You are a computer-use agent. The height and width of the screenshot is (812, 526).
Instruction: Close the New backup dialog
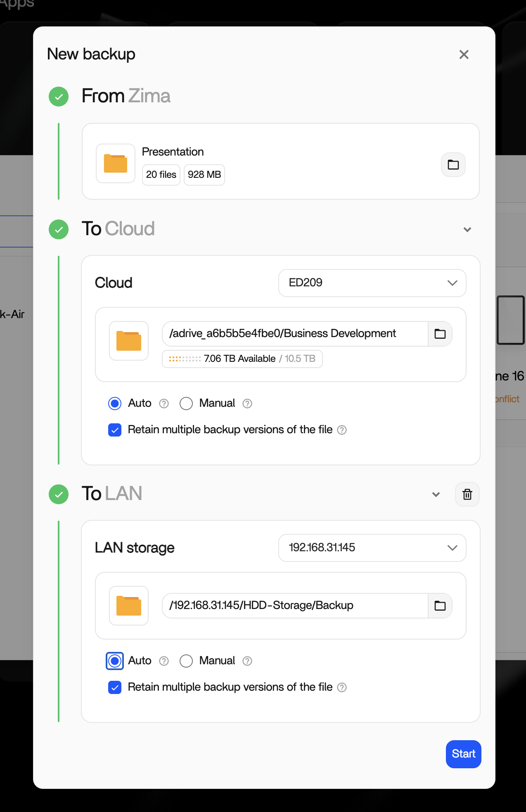pos(464,54)
